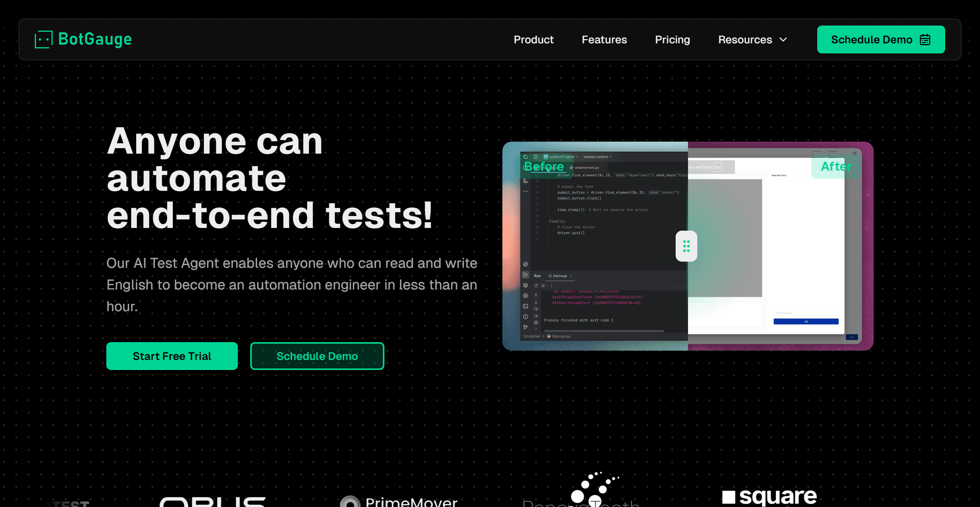
Task: Open the Product nav item
Action: (533, 39)
